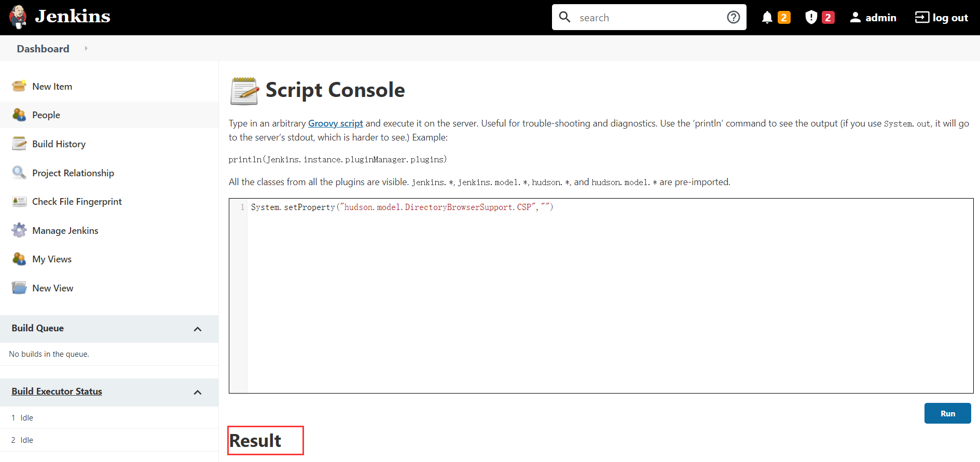Open People via its sidebar icon
This screenshot has width=980, height=462.
[19, 115]
